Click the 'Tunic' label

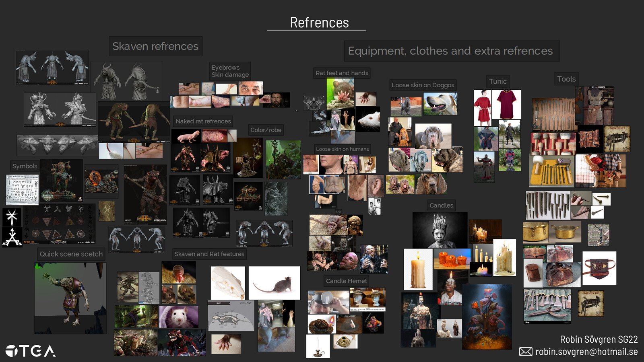point(498,81)
